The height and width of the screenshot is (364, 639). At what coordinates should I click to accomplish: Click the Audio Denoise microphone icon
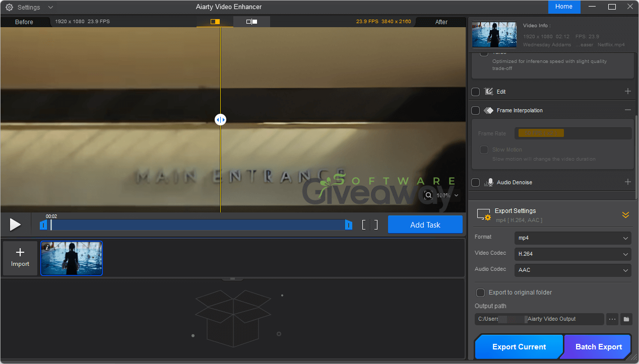coord(488,182)
